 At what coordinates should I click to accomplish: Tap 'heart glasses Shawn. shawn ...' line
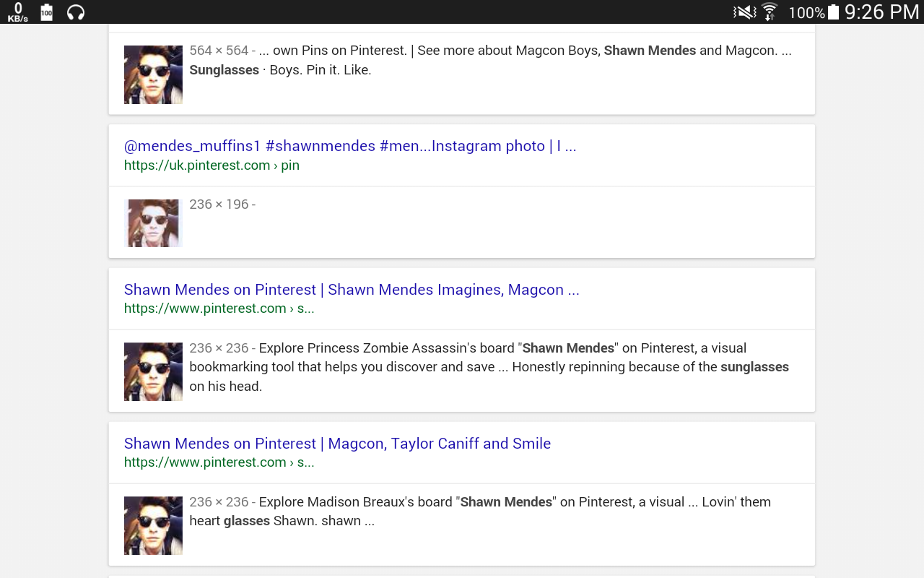282,521
